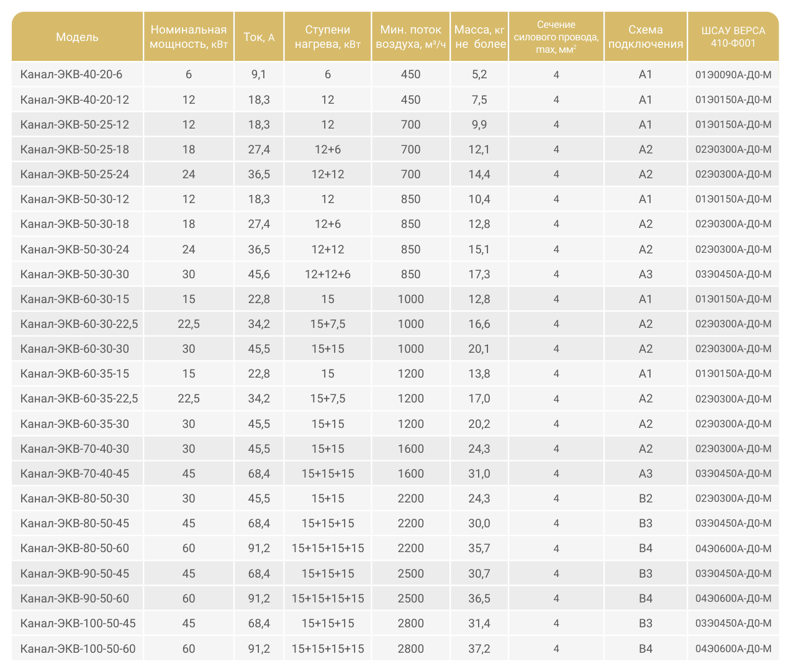
Task: Click scheme B2 in Канал-ЭКВ-80-50-30 row
Action: tap(646, 498)
